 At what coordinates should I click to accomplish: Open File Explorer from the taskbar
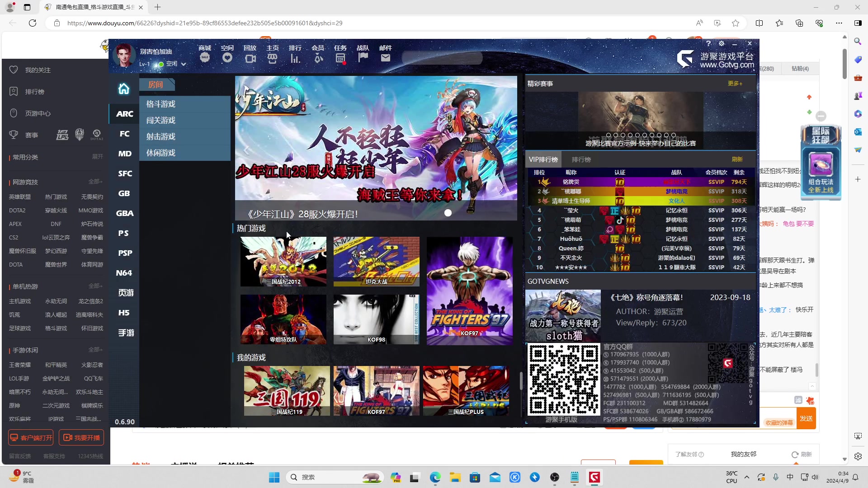[x=455, y=477]
